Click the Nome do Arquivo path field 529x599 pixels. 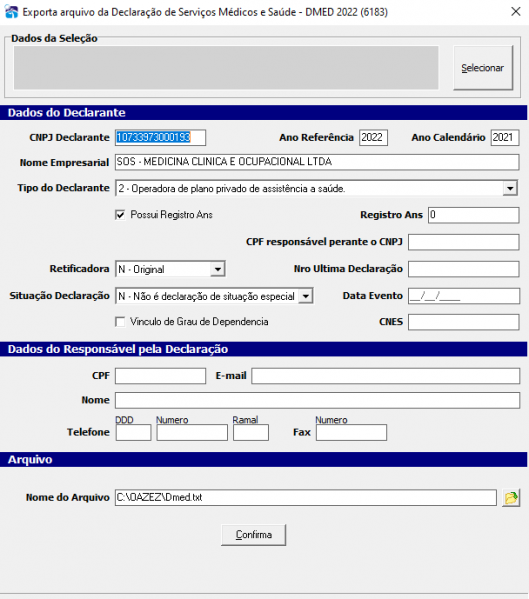pyautogui.click(x=306, y=498)
